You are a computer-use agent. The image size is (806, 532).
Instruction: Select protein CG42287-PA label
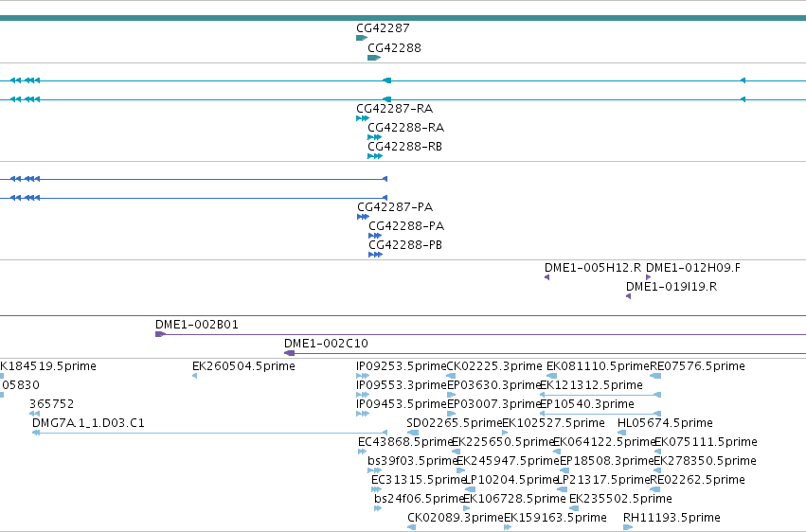click(x=395, y=207)
